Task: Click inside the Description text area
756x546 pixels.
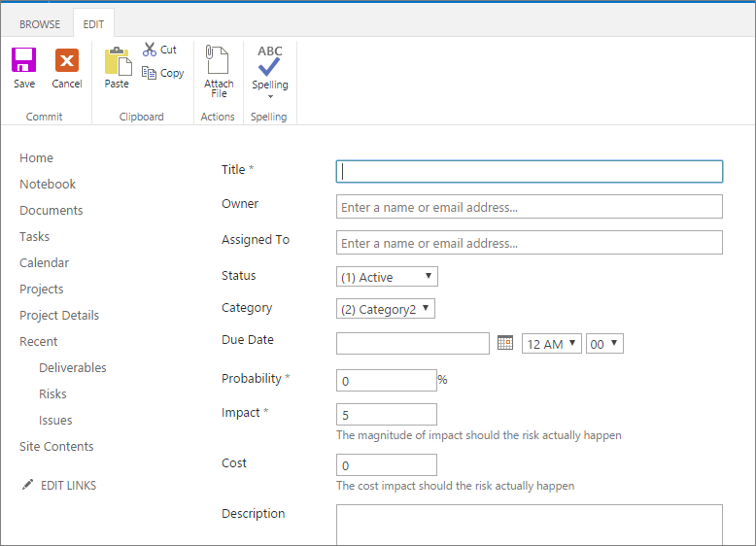Action: [x=530, y=525]
